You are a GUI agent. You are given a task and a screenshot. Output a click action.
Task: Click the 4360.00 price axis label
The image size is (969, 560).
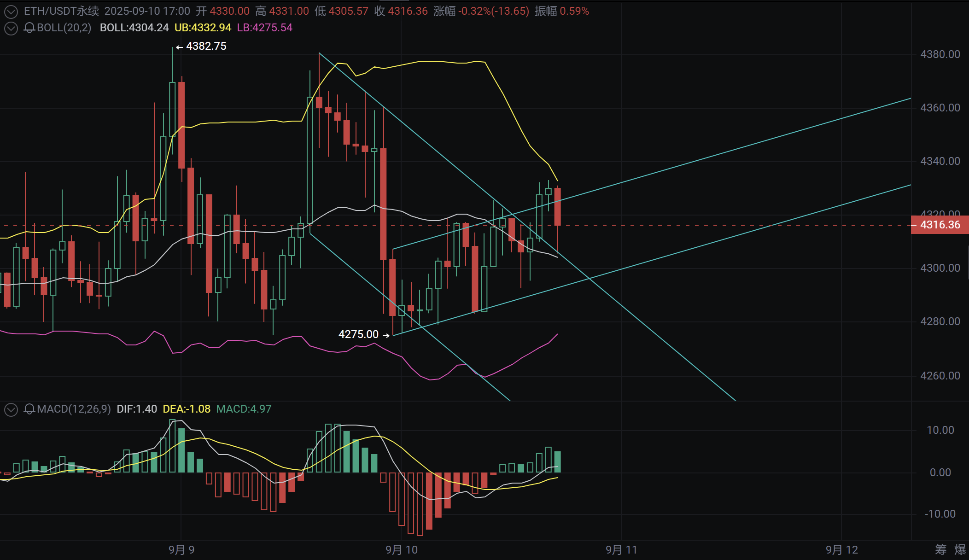click(940, 108)
